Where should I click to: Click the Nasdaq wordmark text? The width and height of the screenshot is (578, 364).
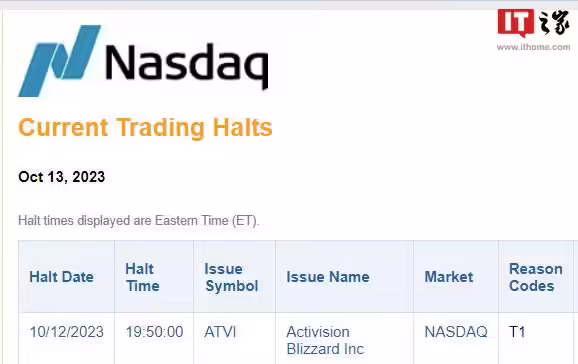(x=187, y=65)
